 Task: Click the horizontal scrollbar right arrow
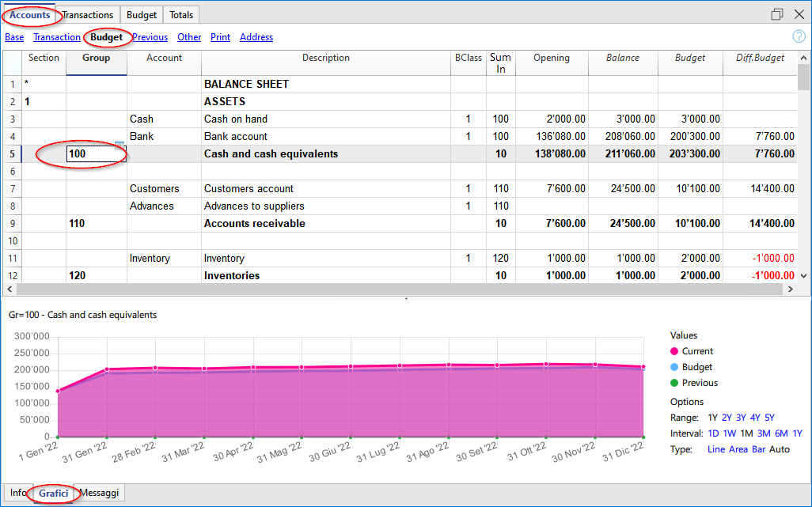(791, 289)
